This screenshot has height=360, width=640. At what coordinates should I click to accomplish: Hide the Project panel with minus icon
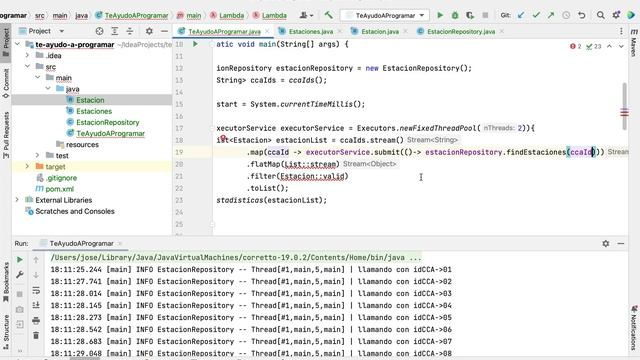[164, 31]
